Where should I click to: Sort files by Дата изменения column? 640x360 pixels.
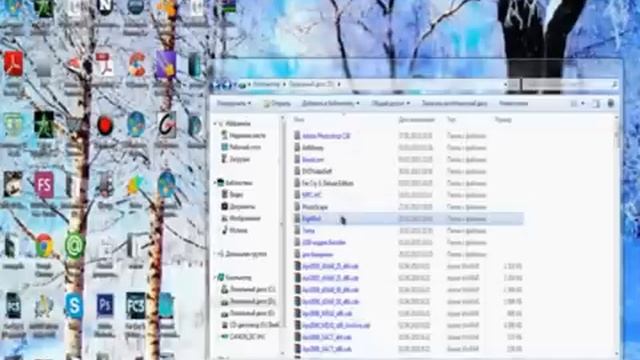(417, 120)
